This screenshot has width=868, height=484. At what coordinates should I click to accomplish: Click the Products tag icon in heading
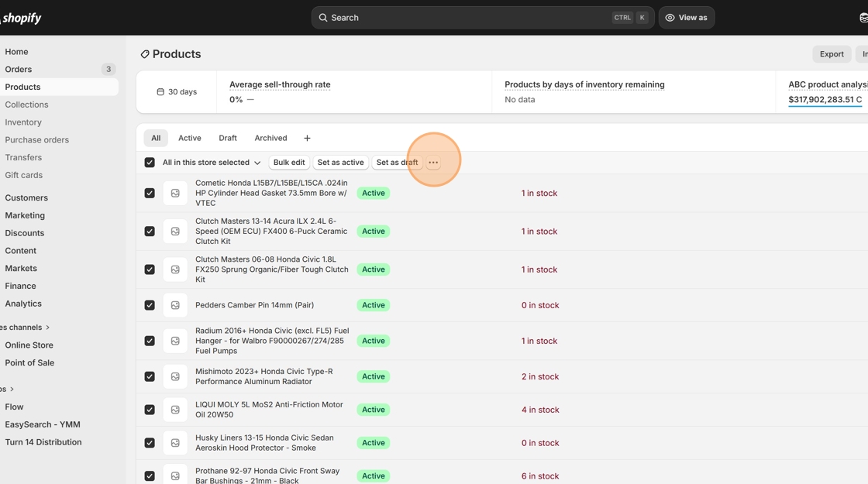point(145,54)
